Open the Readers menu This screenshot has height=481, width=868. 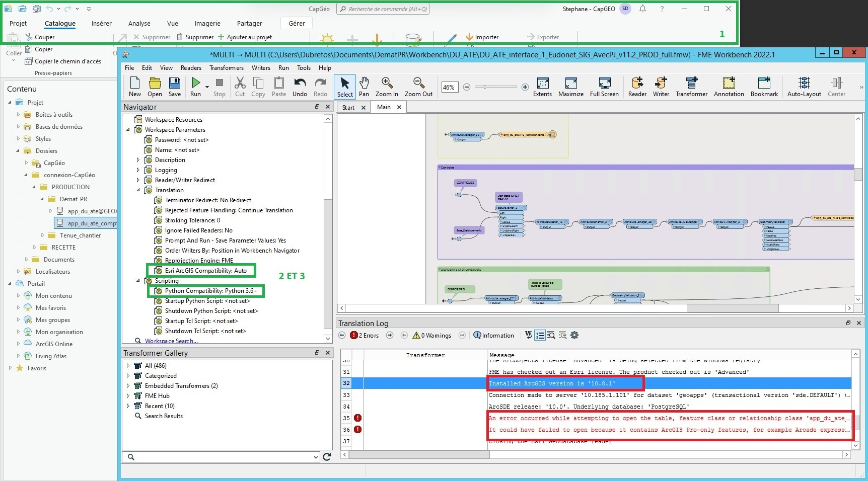[191, 68]
